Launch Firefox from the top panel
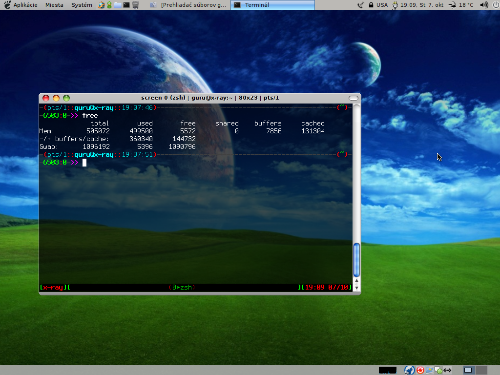Screen dimensions: 500x375 tap(101, 5)
